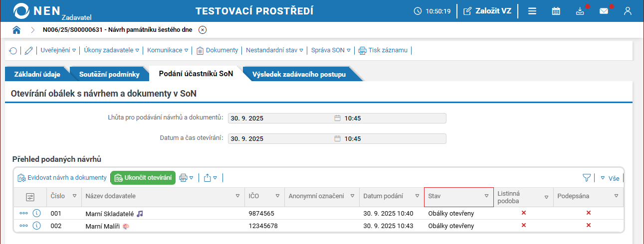644x244 pixels.
Task: Click the Ukončit otevírání button
Action: pyautogui.click(x=143, y=178)
